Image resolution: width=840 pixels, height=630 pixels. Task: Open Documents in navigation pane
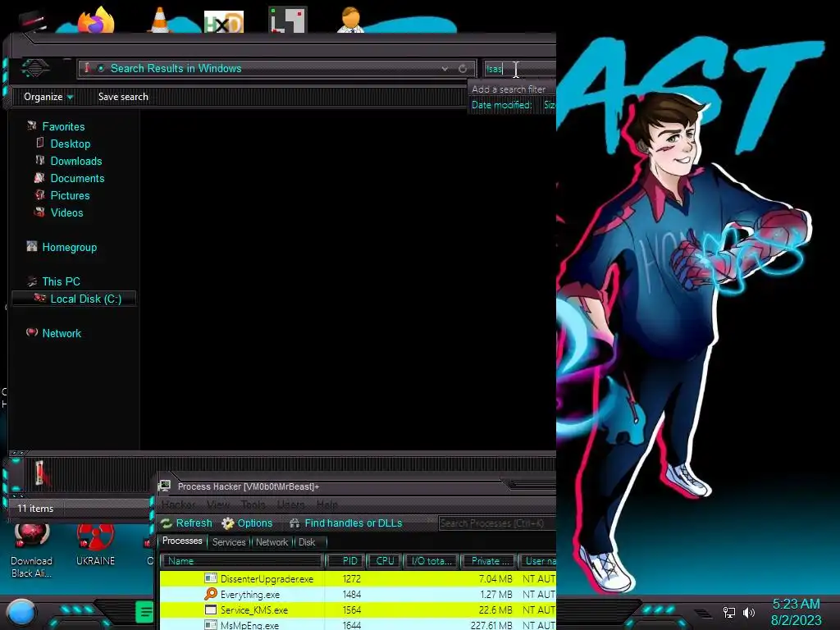pyautogui.click(x=77, y=178)
